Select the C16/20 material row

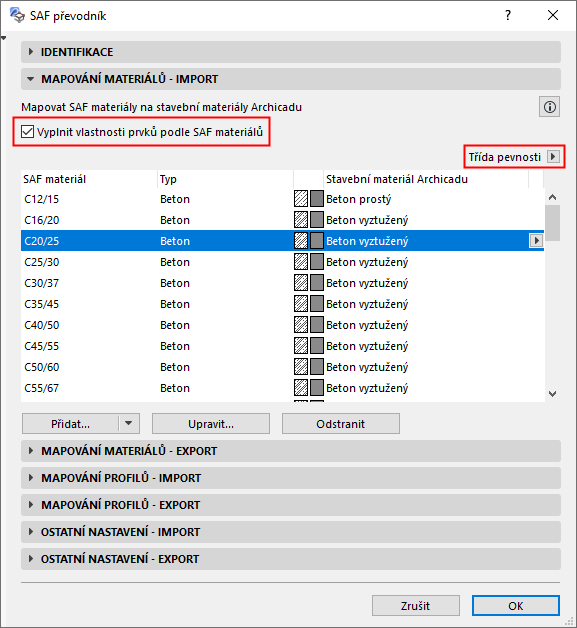pos(282,219)
